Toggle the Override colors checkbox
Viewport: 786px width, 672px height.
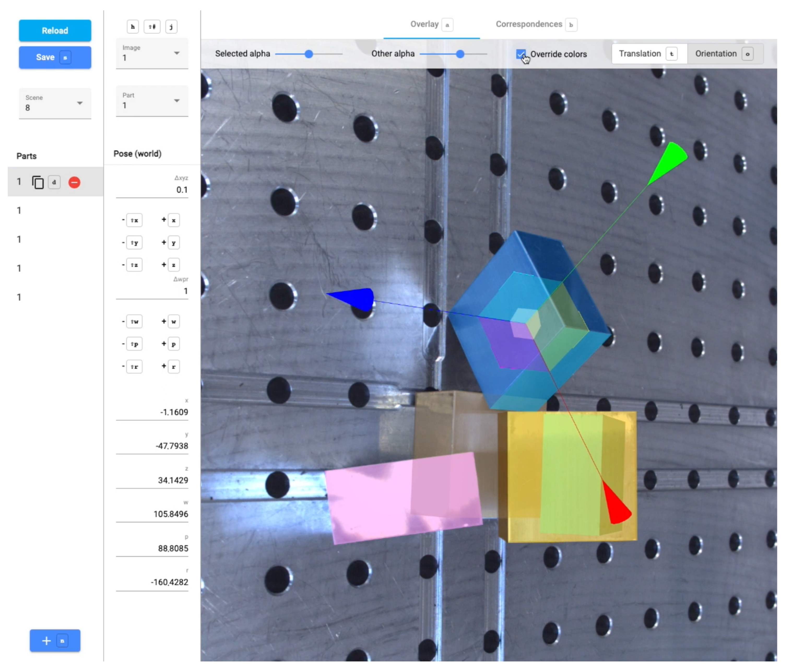coord(521,54)
